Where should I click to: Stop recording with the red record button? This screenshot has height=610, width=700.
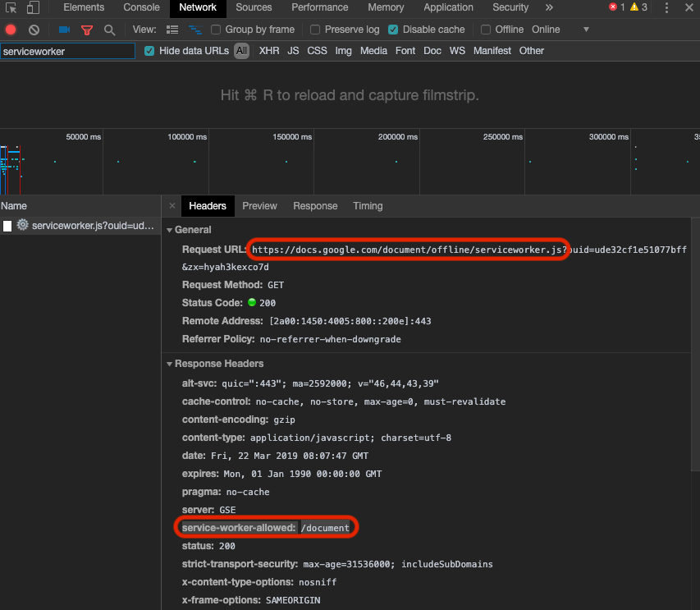coord(9,29)
